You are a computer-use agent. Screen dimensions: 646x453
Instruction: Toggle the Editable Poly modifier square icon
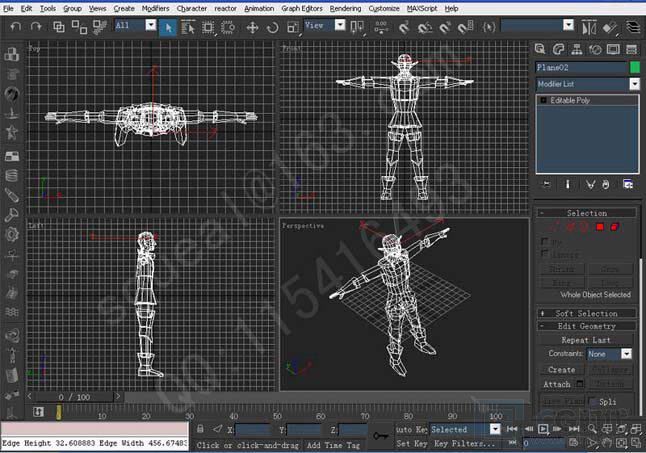[543, 100]
